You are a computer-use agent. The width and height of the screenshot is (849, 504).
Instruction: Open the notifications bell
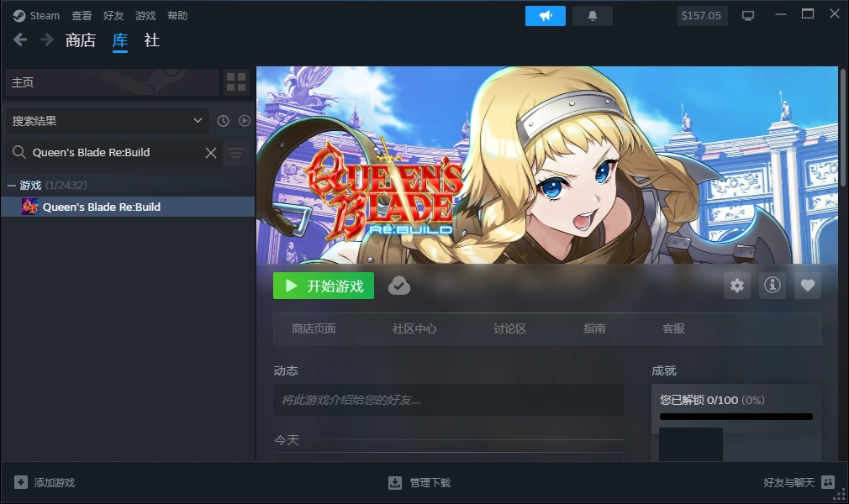593,16
